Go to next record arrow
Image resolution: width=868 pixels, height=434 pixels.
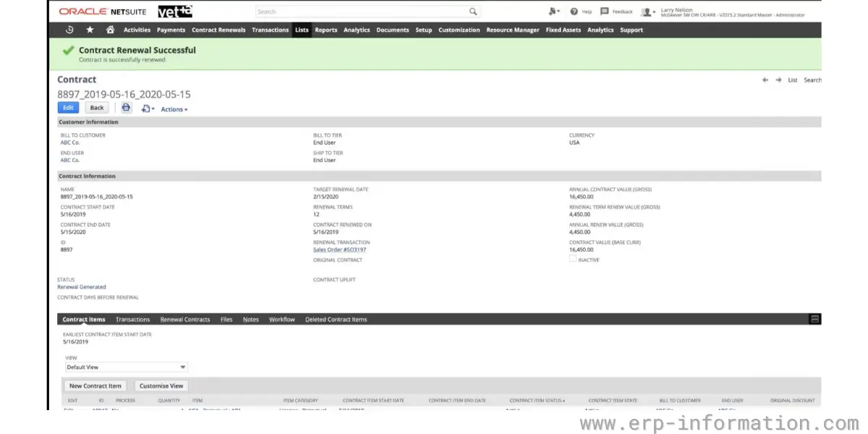778,80
